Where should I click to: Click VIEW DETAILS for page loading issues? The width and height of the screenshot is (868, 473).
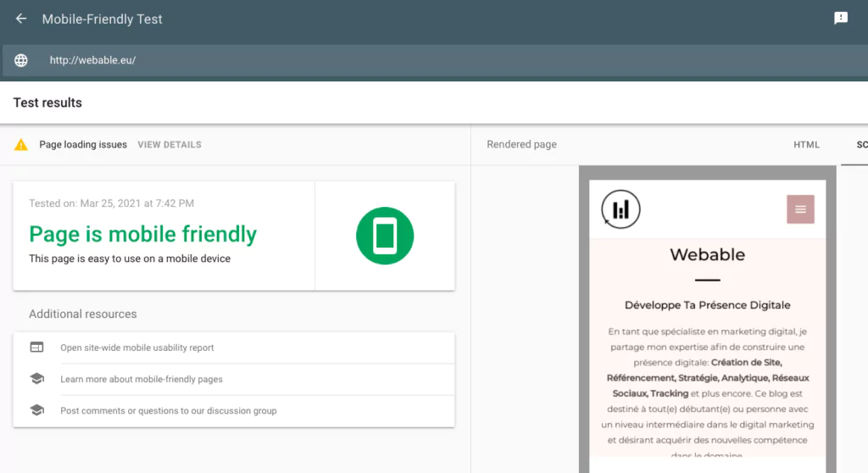(x=170, y=145)
